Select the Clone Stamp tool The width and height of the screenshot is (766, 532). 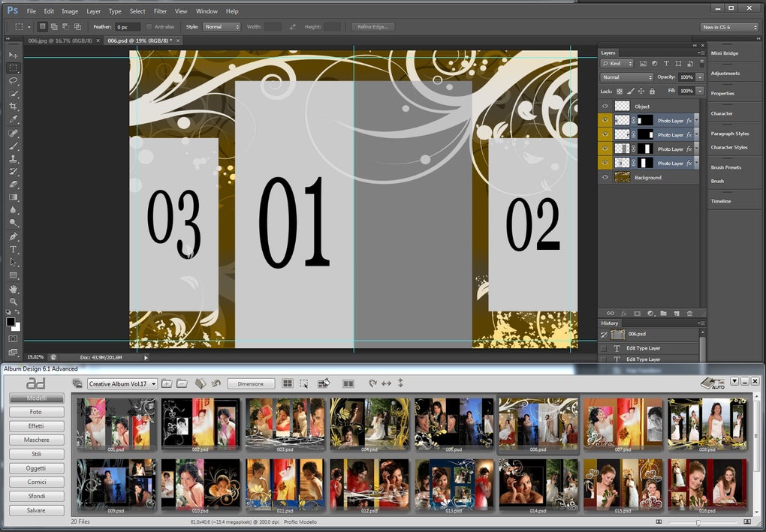pyautogui.click(x=14, y=158)
